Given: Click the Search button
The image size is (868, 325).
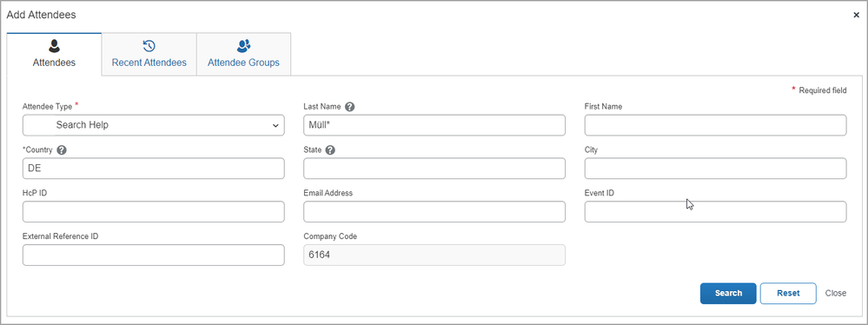Looking at the screenshot, I should pyautogui.click(x=728, y=294).
